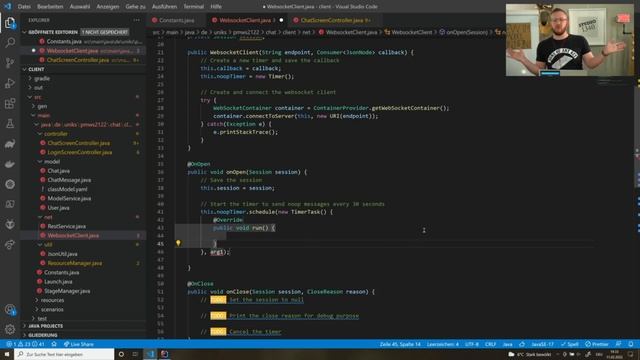This screenshot has width=640, height=360.
Task: Open the Explorer view in activity bar
Action: tap(10, 22)
